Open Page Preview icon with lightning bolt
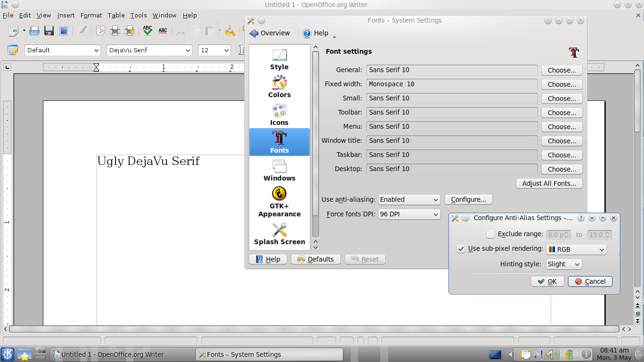This screenshot has height=362, width=644. 130,31
